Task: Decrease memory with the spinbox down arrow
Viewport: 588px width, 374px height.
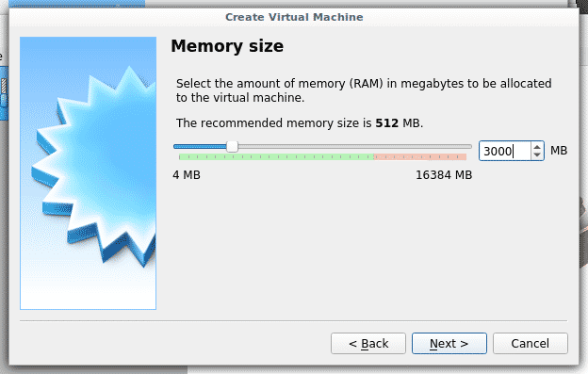Action: tap(537, 154)
